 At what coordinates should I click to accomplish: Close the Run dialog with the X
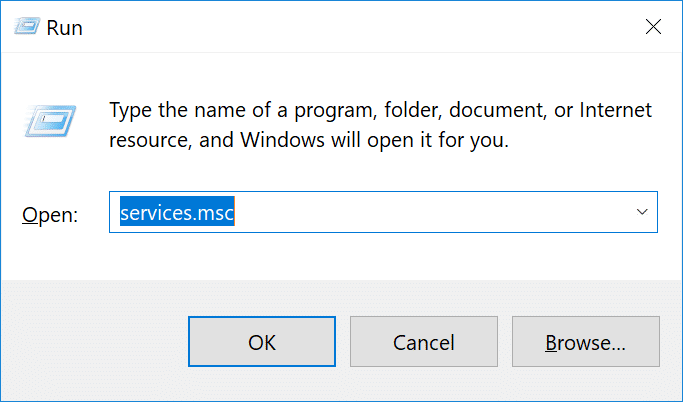pos(653,27)
